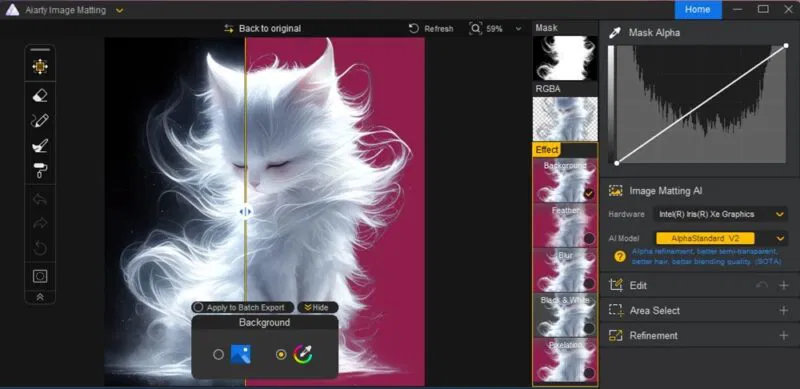The width and height of the screenshot is (800, 389).
Task: Click the help question mark icon
Action: pos(619,257)
